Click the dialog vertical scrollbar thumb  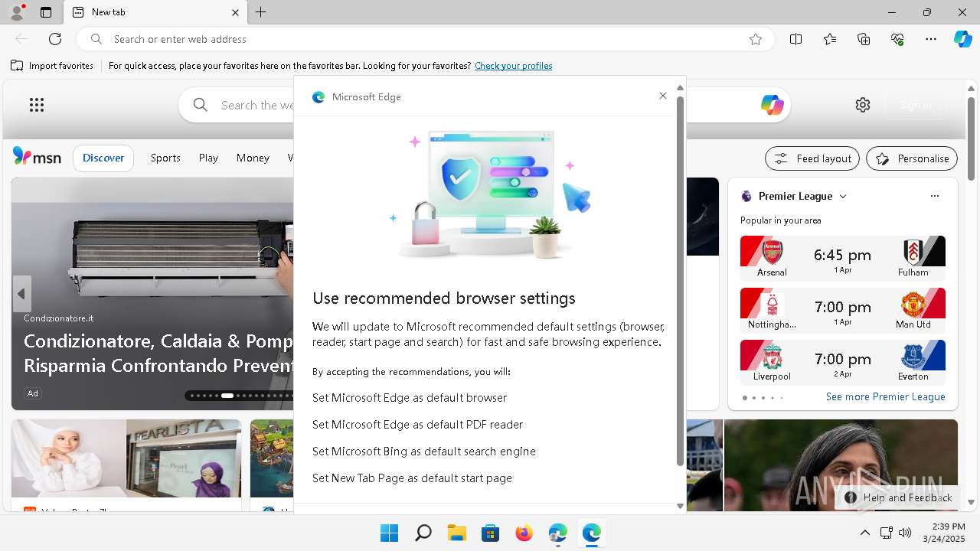coord(680,281)
